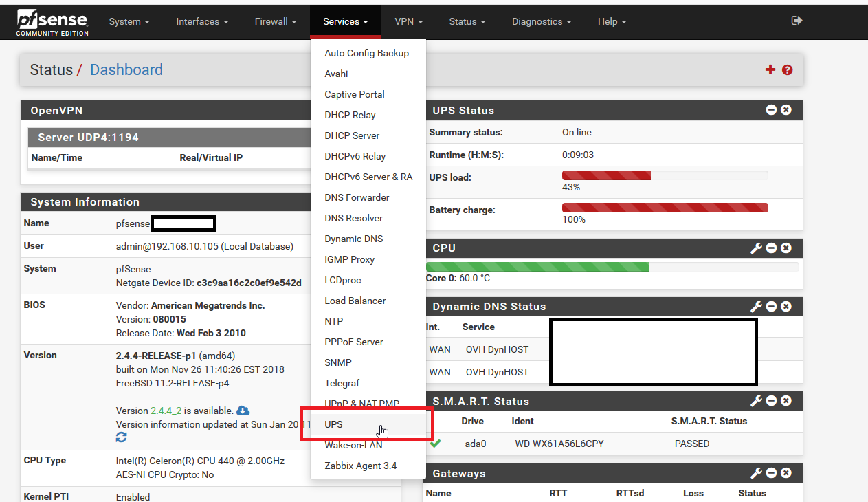Edit S.M.A.R.T. Status widget settings wrench
The height and width of the screenshot is (502, 868).
click(756, 401)
